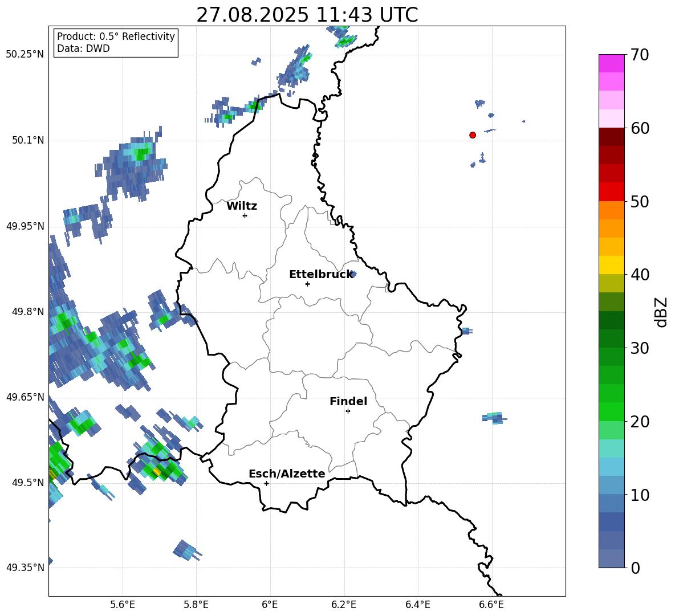Pick the magenta swatch at top of colorbar
This screenshot has height=616, width=675.
coord(612,63)
